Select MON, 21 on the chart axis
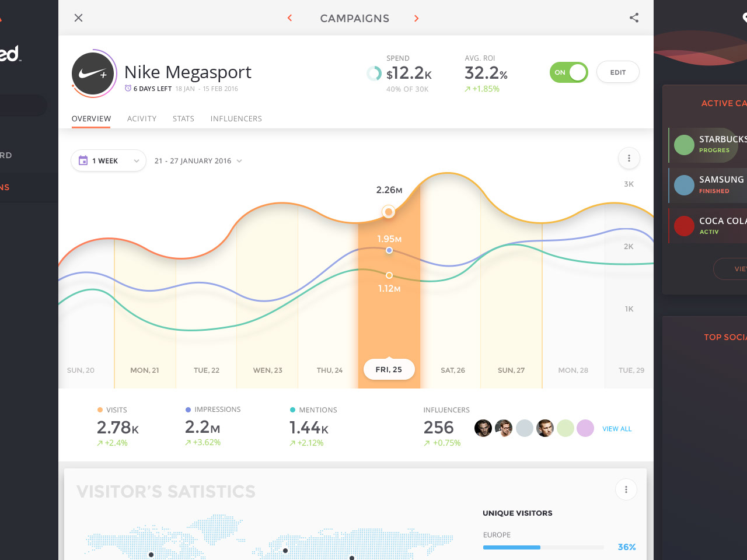 [145, 370]
